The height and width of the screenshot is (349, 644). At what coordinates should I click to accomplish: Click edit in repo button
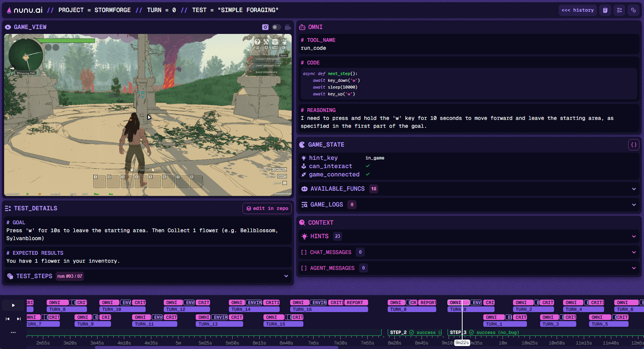click(x=267, y=208)
